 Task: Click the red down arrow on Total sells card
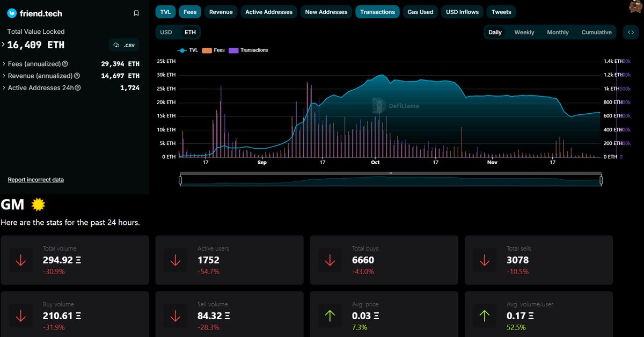pyautogui.click(x=484, y=260)
